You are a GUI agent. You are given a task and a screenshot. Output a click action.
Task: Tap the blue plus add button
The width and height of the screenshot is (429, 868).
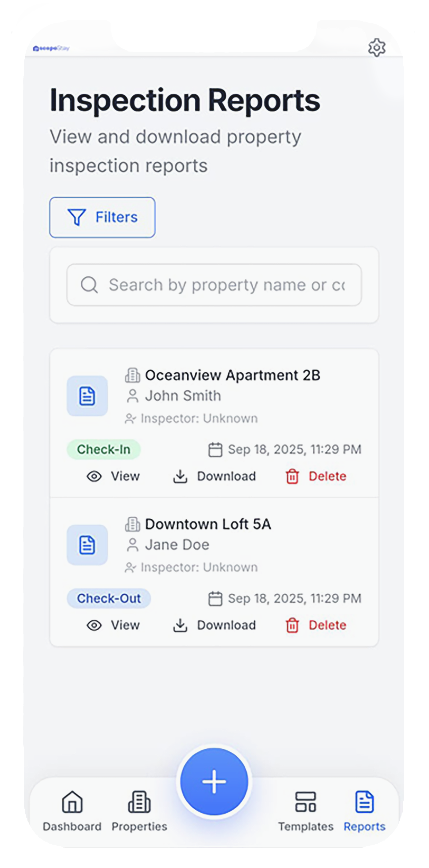coord(214,781)
